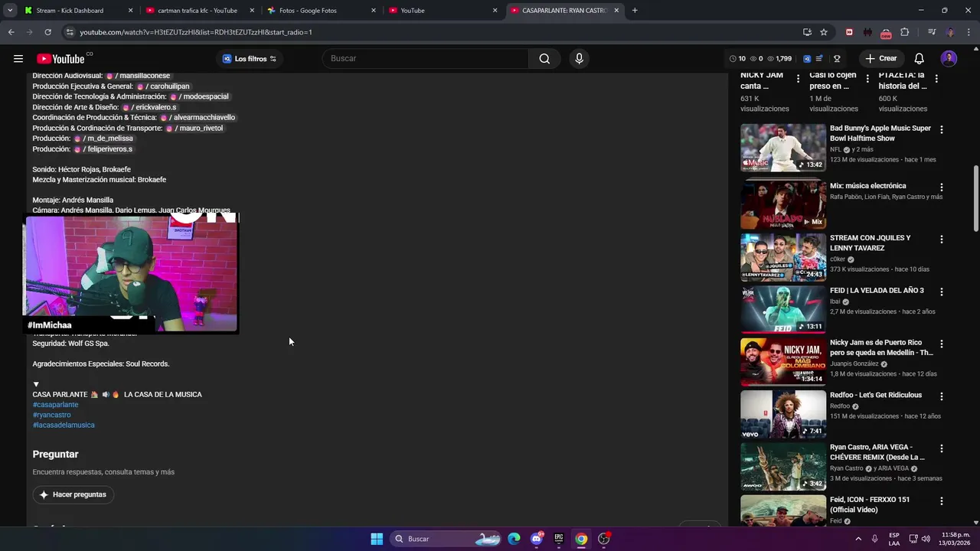
Task: Show hidden system tray icons
Action: (857, 539)
